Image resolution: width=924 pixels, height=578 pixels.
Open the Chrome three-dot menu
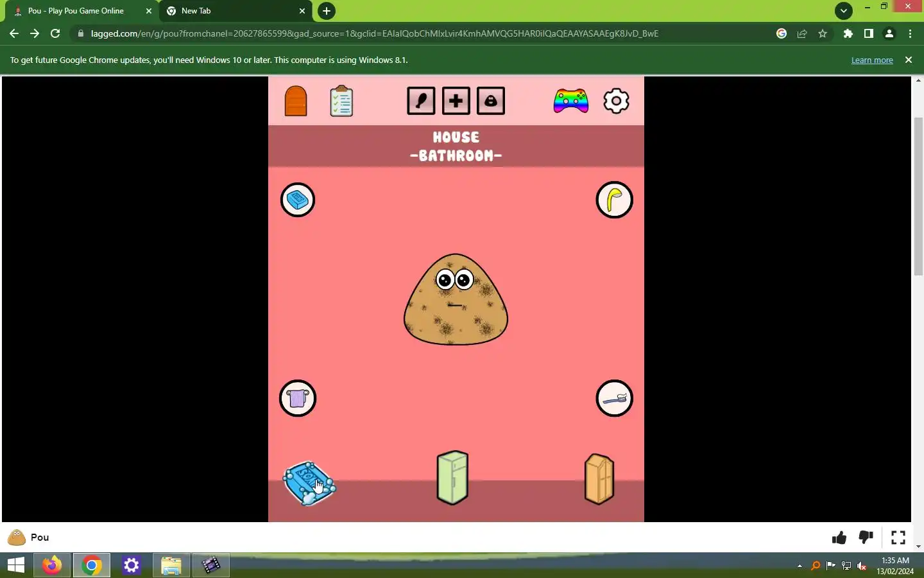pyautogui.click(x=910, y=33)
